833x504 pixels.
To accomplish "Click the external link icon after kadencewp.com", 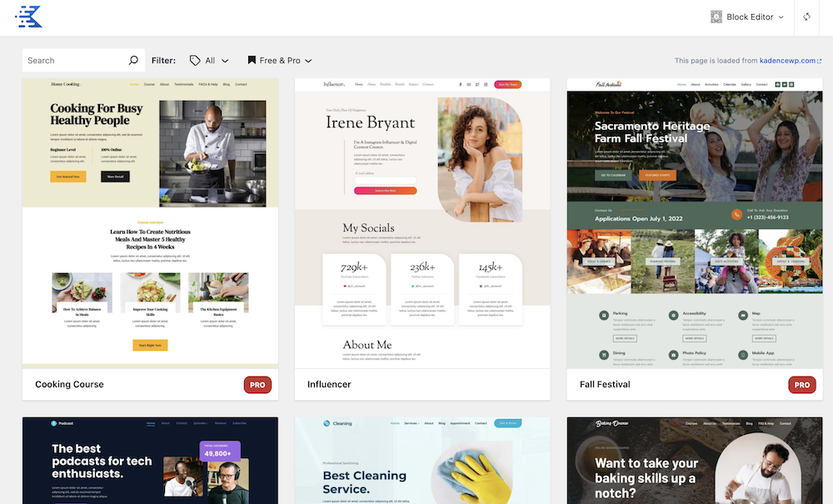I will (x=820, y=60).
